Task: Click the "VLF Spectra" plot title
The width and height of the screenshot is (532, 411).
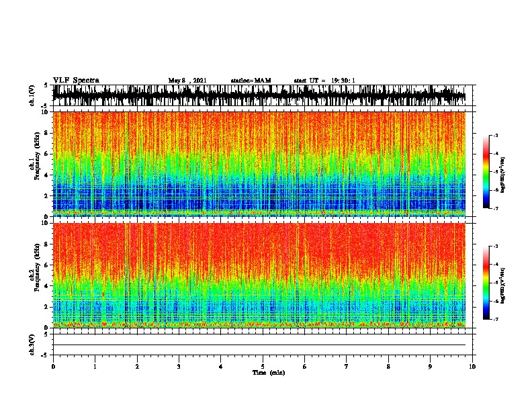Action: coord(76,81)
